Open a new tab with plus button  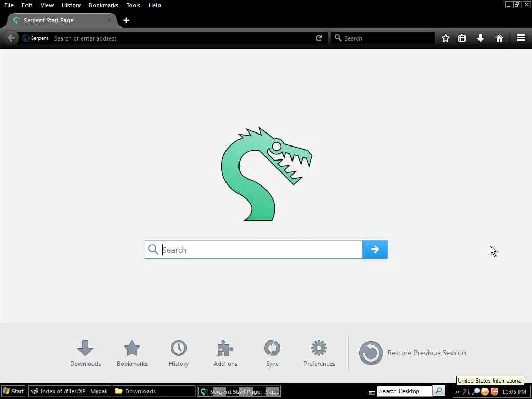(126, 20)
